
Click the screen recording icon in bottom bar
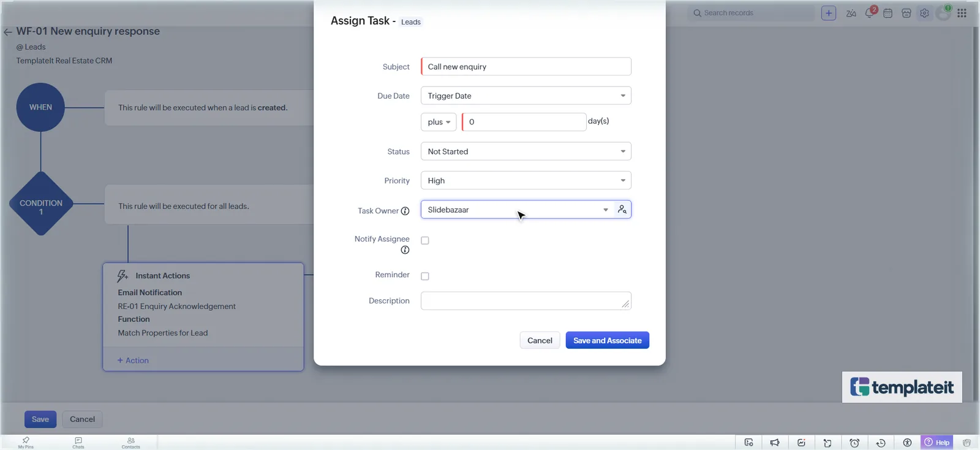(748, 443)
